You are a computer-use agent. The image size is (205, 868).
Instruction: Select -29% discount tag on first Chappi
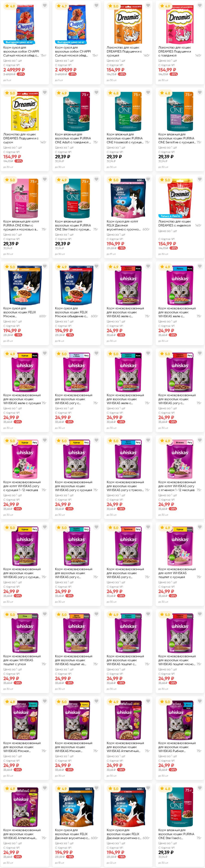pyautogui.click(x=20, y=74)
